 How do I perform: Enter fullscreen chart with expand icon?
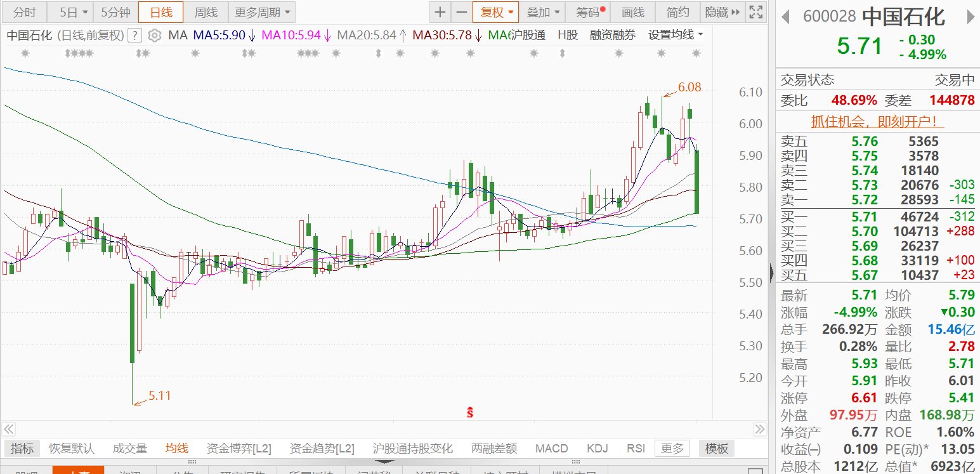point(755,12)
